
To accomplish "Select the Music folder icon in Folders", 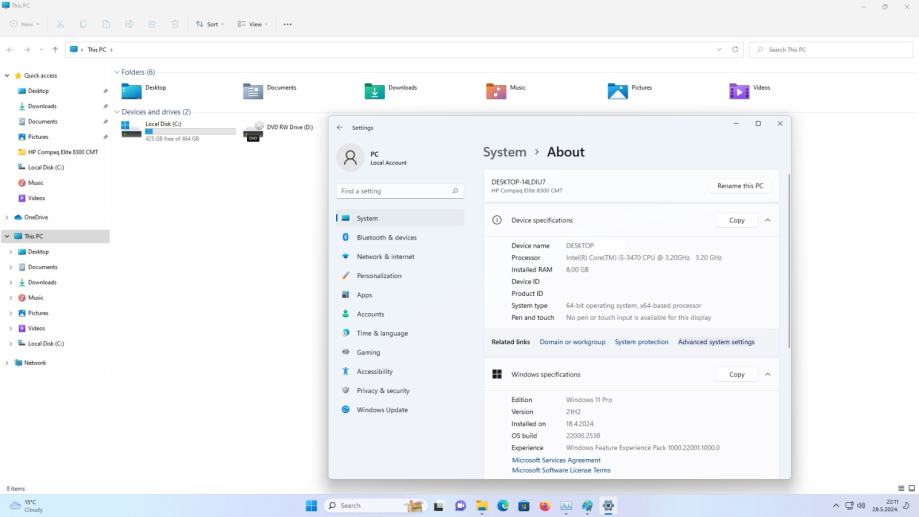I will click(496, 91).
